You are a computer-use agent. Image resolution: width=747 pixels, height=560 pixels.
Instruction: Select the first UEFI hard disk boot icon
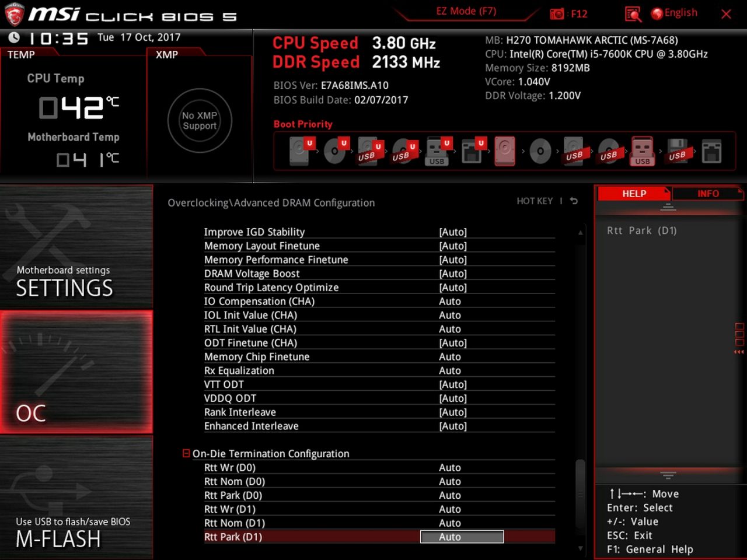point(302,151)
